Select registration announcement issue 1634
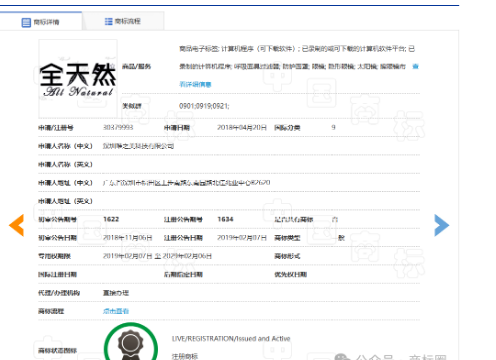Viewport: 496px width, 360px height. coord(225,219)
